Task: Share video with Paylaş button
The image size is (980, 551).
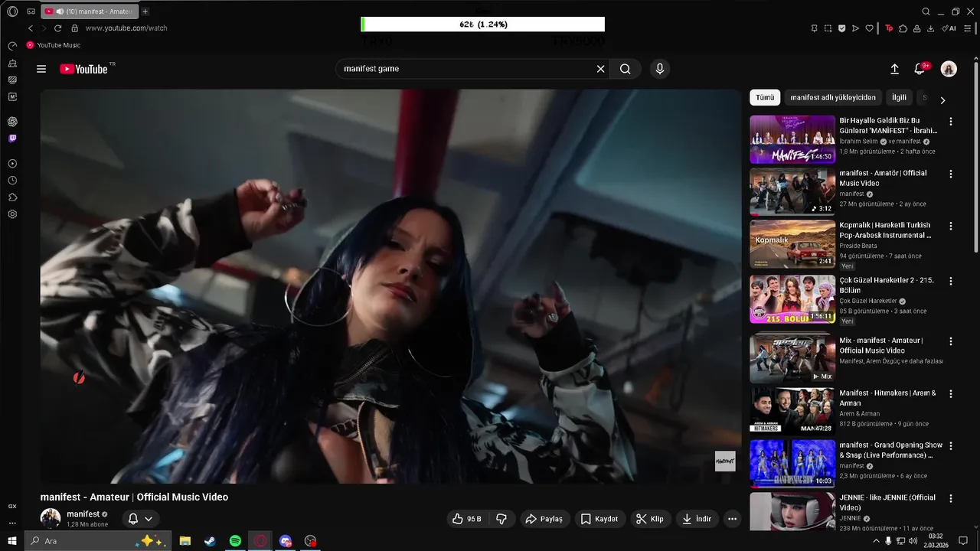Action: point(544,519)
